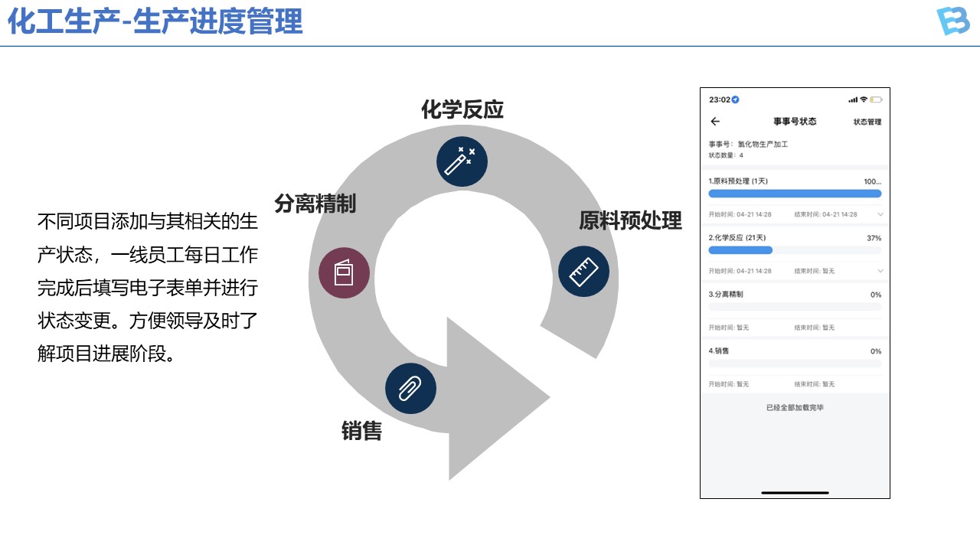Click the paperclip icon for 销售
The width and height of the screenshot is (980, 551).
tap(410, 388)
